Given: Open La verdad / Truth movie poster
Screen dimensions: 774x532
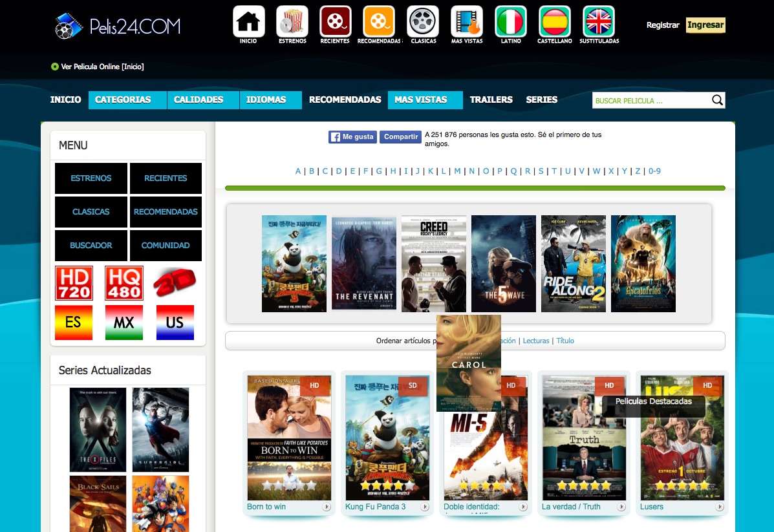Looking at the screenshot, I should 584,438.
